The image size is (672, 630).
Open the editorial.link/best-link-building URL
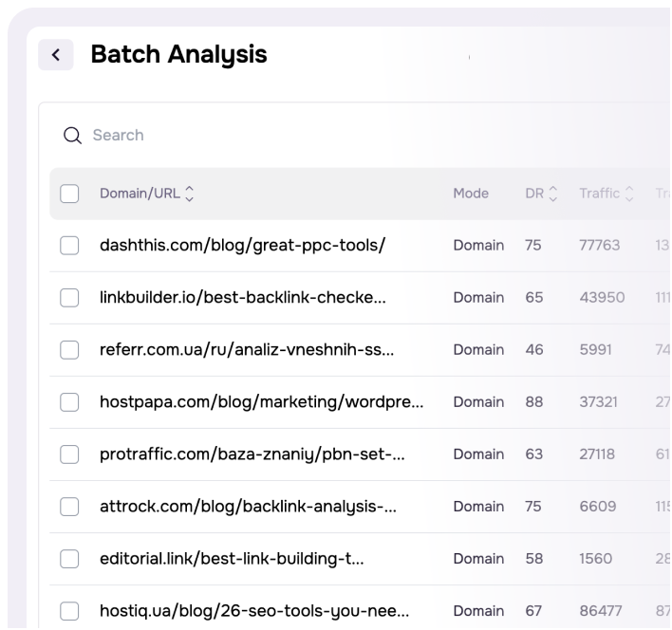[x=232, y=559]
